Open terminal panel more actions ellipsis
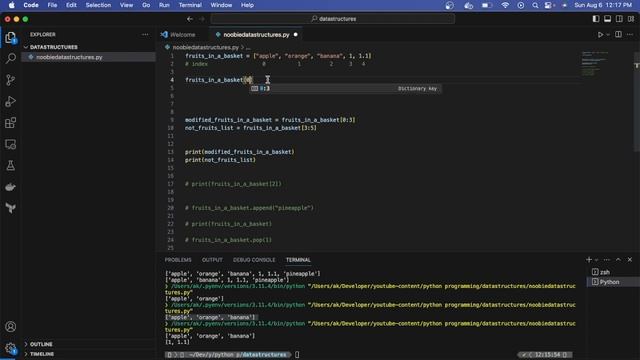The image size is (640, 360). [607, 260]
